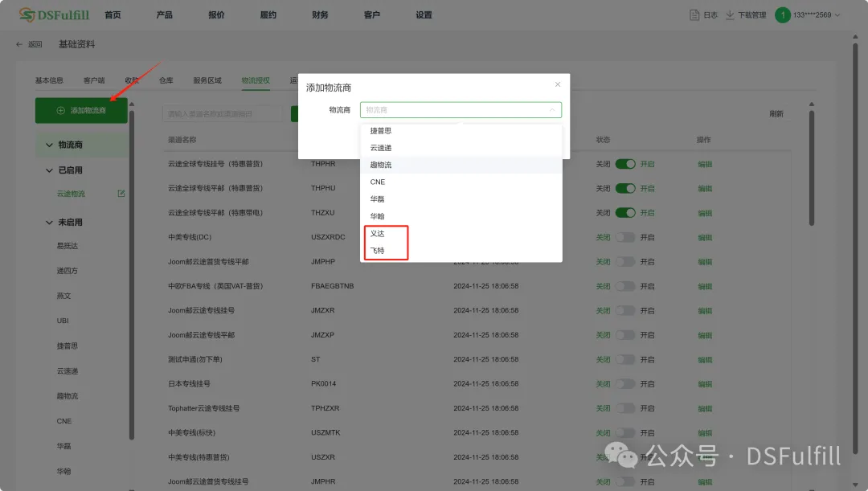The image size is (868, 491).
Task: Click the channel table's scrollbar
Action: point(812,168)
